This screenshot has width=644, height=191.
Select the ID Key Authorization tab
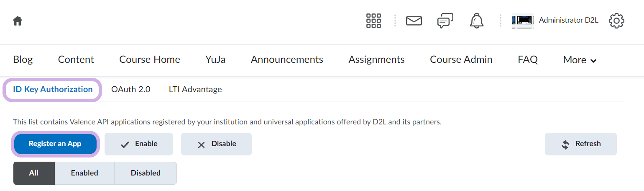53,89
